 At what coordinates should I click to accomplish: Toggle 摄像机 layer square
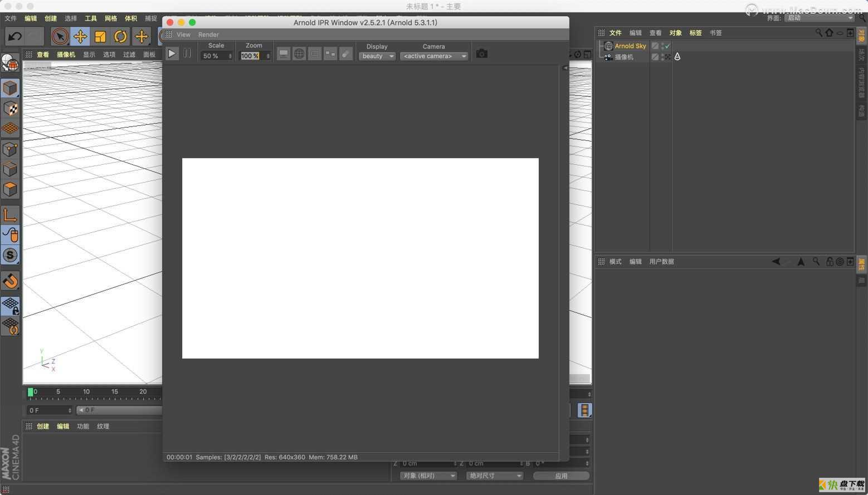coord(655,57)
